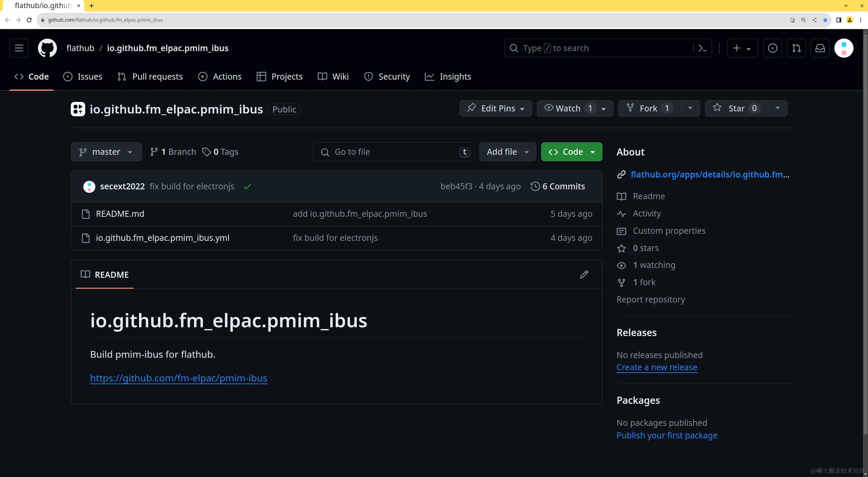Open the 1 Branch link
The height and width of the screenshot is (477, 868).
point(173,152)
